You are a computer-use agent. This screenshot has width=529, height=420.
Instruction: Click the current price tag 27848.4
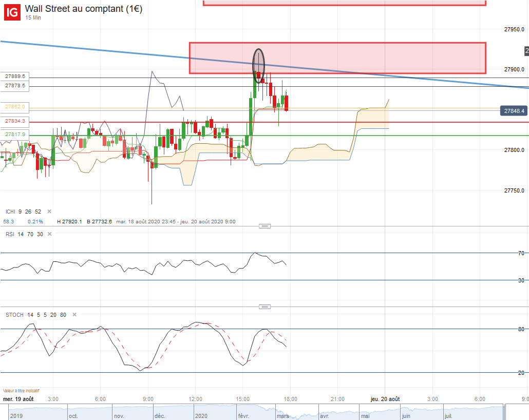pyautogui.click(x=514, y=111)
